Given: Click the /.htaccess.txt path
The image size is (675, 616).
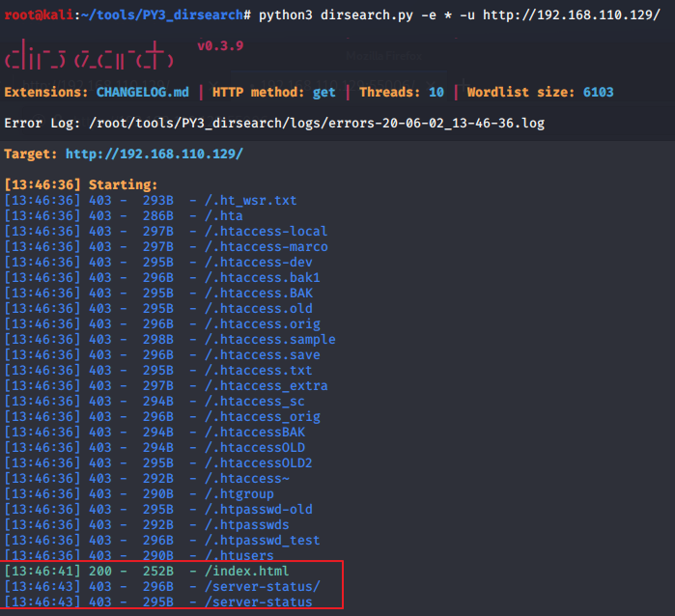Looking at the screenshot, I should [258, 371].
